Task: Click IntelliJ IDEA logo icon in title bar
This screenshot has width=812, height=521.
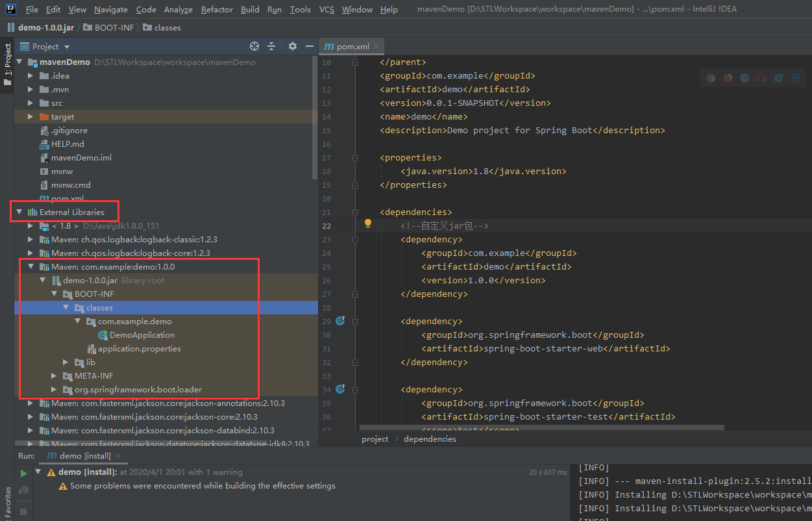Action: point(11,9)
